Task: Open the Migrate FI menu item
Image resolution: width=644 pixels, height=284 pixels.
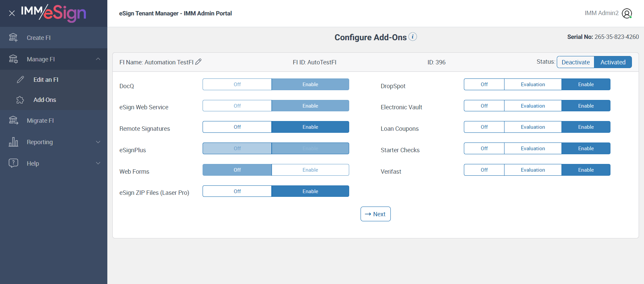Action: pos(40,121)
